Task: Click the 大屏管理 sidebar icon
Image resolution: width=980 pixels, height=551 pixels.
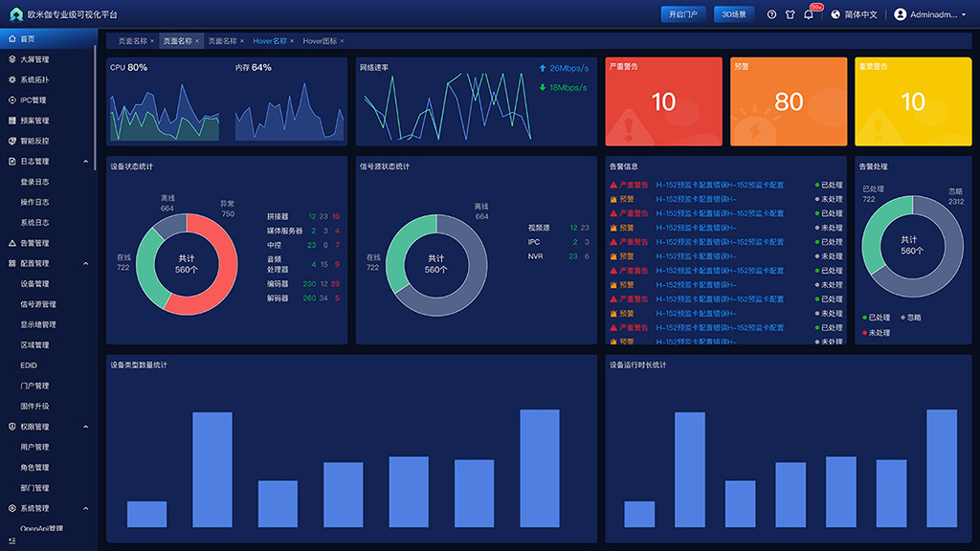Action: [x=11, y=59]
